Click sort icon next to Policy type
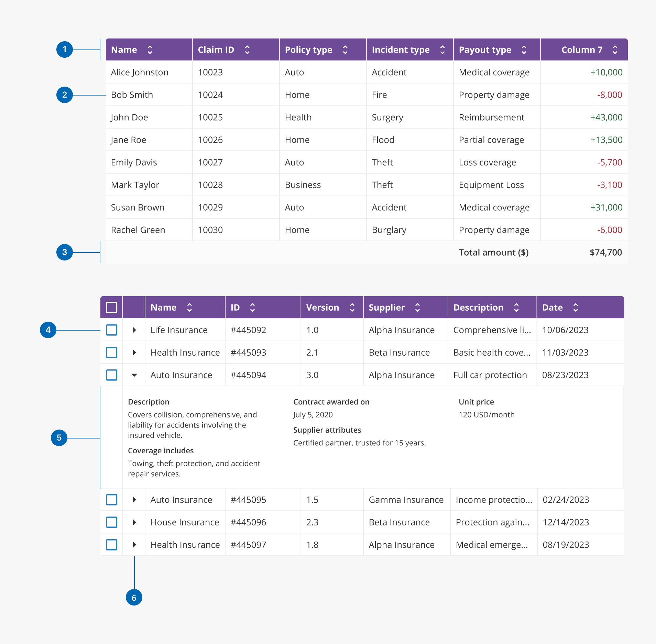656x644 pixels. 345,50
